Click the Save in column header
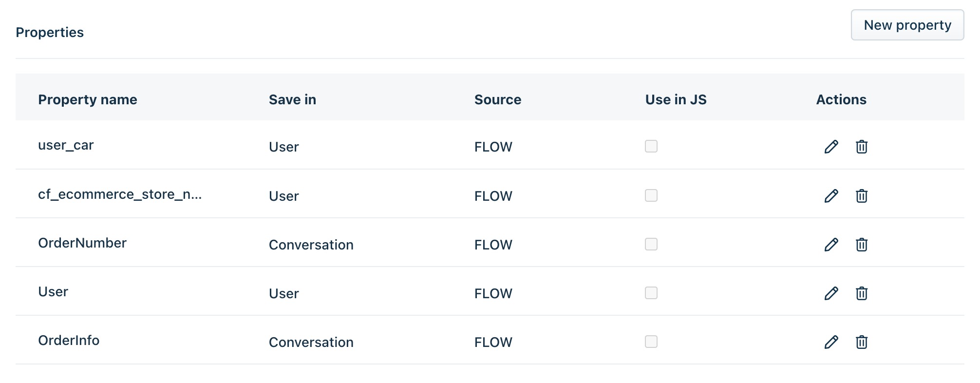Image resolution: width=980 pixels, height=383 pixels. [x=292, y=99]
